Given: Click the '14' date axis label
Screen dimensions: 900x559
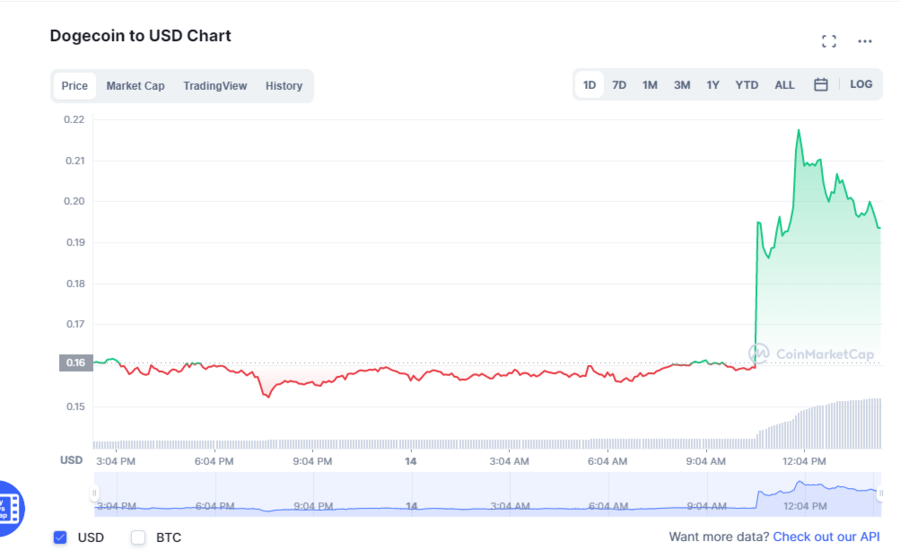Looking at the screenshot, I should click(x=410, y=461).
